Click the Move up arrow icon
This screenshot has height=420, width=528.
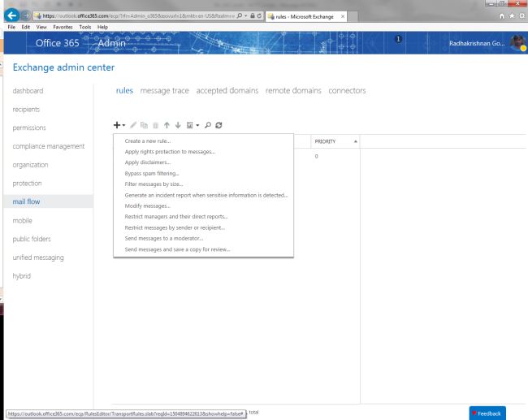click(167, 125)
